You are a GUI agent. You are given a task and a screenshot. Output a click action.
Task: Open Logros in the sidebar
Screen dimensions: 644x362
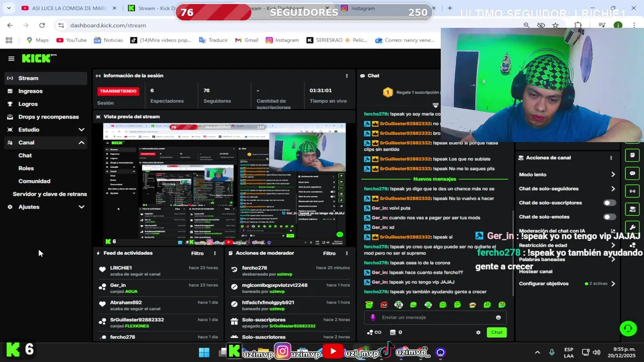[46, 104]
